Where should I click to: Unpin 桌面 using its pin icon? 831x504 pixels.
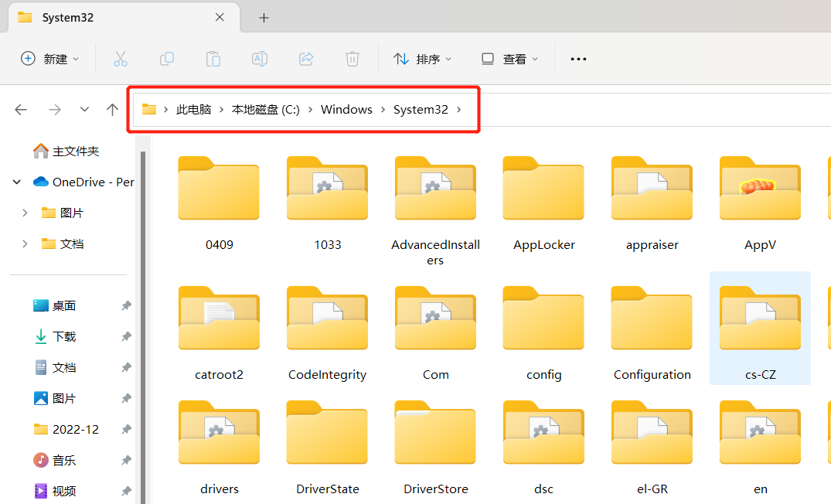pos(126,306)
